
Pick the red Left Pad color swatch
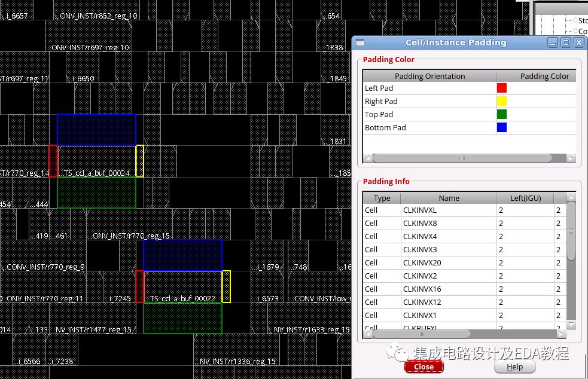pyautogui.click(x=502, y=88)
